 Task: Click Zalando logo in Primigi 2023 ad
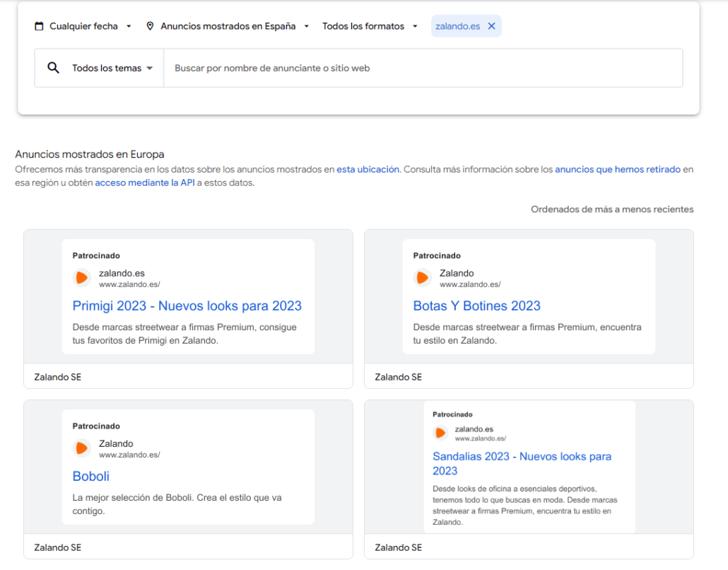82,278
